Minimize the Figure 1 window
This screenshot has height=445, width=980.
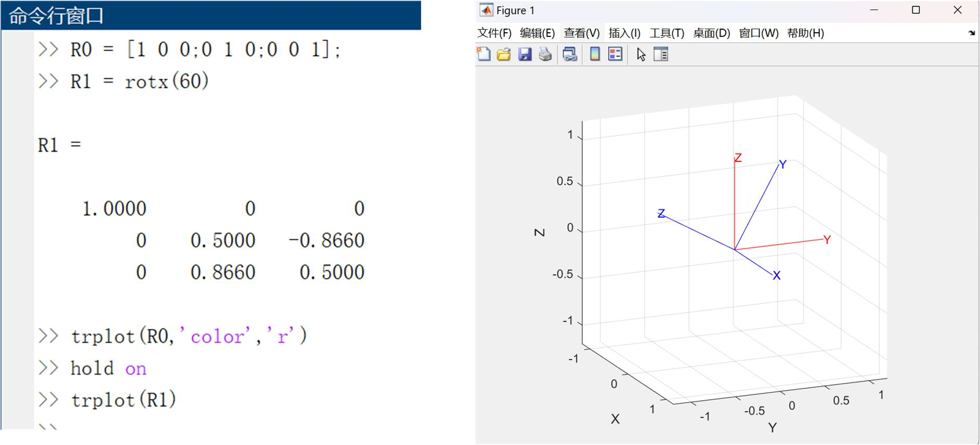(874, 10)
